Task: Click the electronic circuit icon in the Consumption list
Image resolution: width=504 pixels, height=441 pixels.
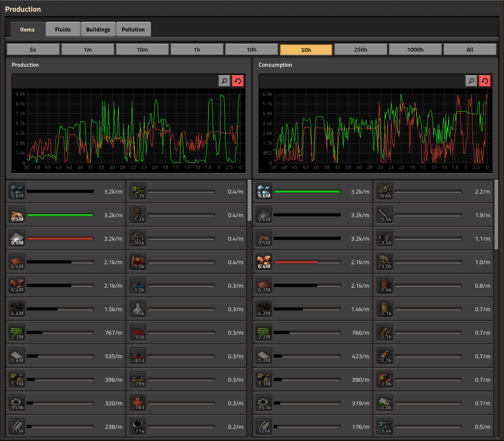Action: point(264,333)
